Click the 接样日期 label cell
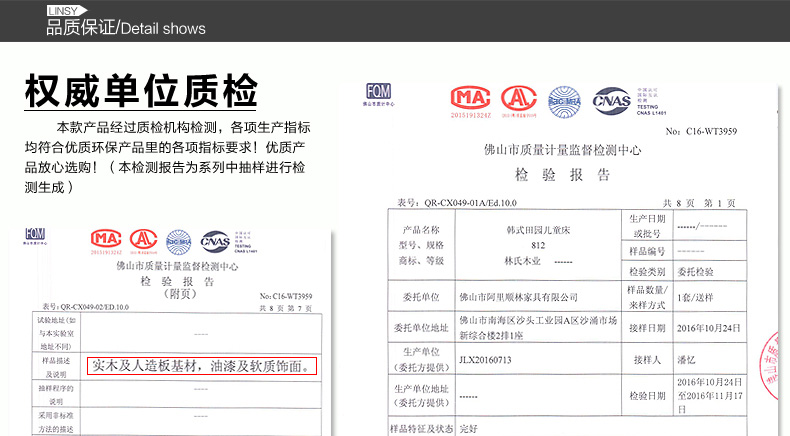The height and width of the screenshot is (436, 790). pos(647,328)
